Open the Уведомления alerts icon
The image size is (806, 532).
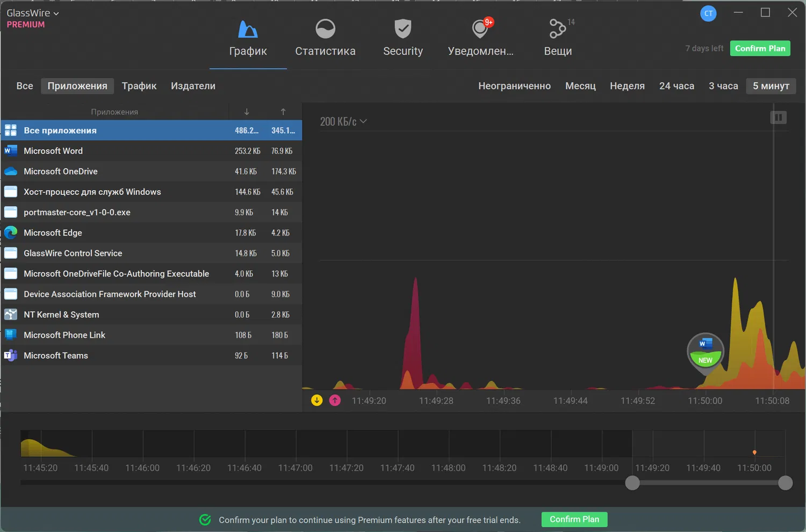pos(480,29)
